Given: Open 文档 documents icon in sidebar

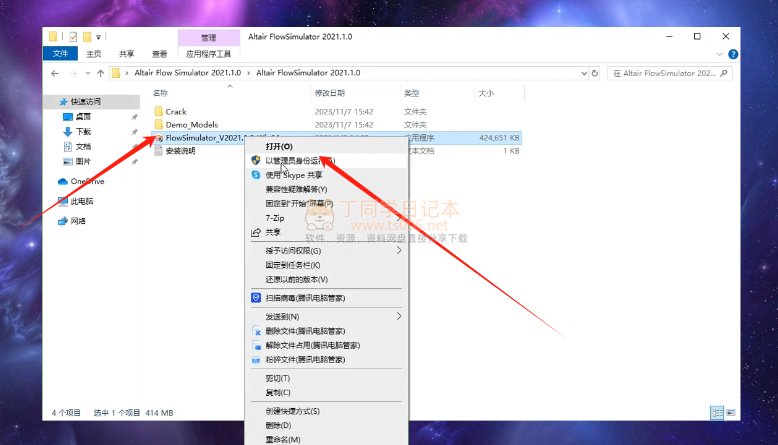Looking at the screenshot, I should click(68, 146).
